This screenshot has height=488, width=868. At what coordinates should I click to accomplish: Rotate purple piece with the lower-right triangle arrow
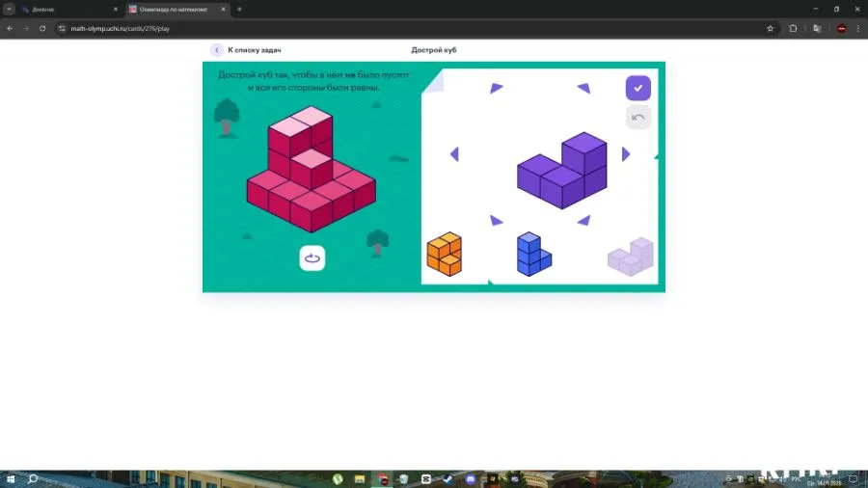coord(584,221)
